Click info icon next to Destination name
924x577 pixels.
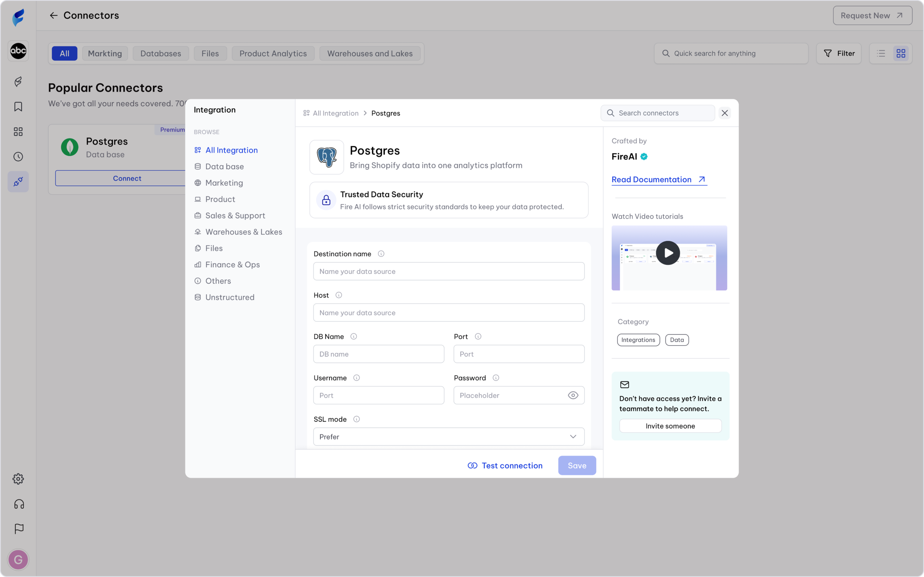point(381,254)
